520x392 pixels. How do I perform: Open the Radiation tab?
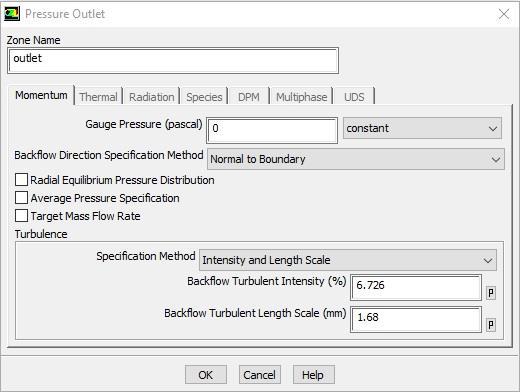tap(152, 97)
